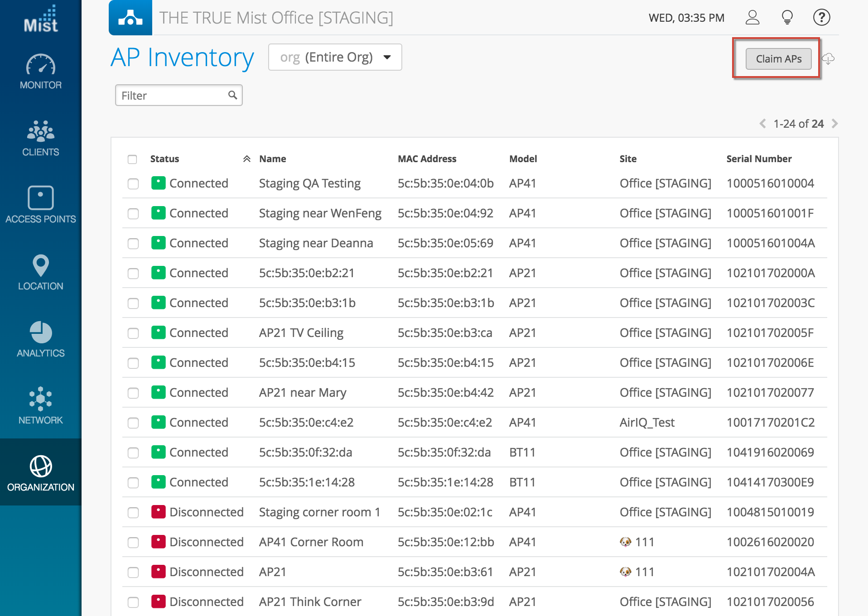This screenshot has height=616, width=868.
Task: Click the lightbulb icon in header
Action: click(787, 18)
